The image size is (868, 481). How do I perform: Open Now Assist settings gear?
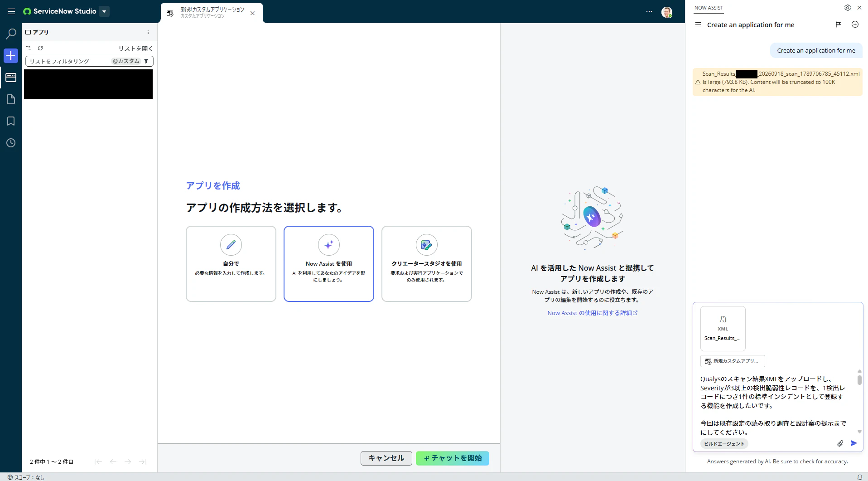click(848, 8)
